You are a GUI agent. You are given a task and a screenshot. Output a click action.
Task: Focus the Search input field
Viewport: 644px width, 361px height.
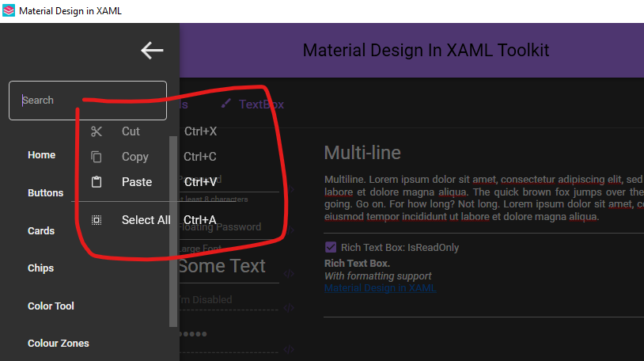click(x=88, y=101)
